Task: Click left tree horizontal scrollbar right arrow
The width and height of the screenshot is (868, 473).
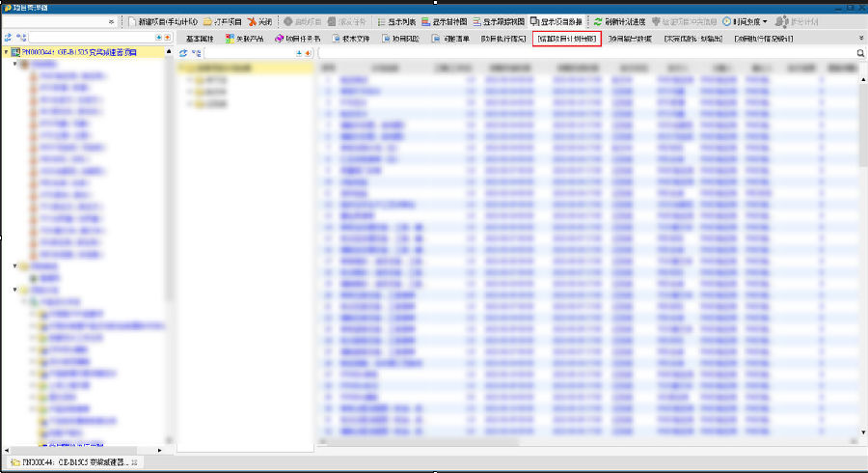Action: pyautogui.click(x=159, y=450)
